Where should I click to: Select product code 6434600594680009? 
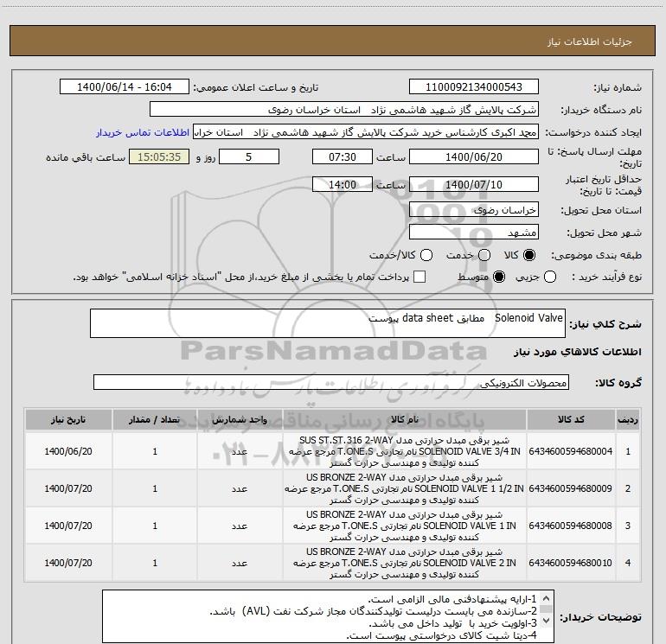pos(571,488)
